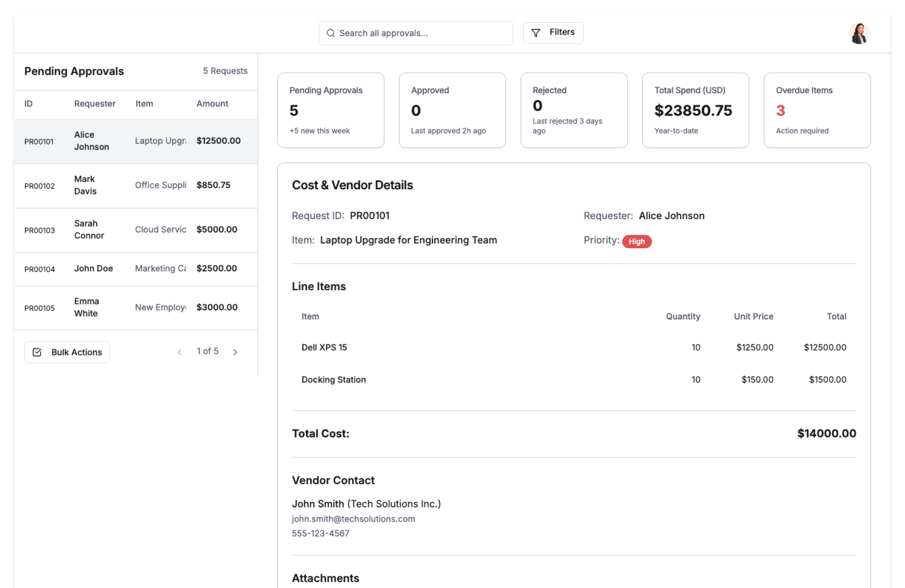905x588 pixels.
Task: Click the Bulk Actions checkbox icon
Action: (37, 352)
